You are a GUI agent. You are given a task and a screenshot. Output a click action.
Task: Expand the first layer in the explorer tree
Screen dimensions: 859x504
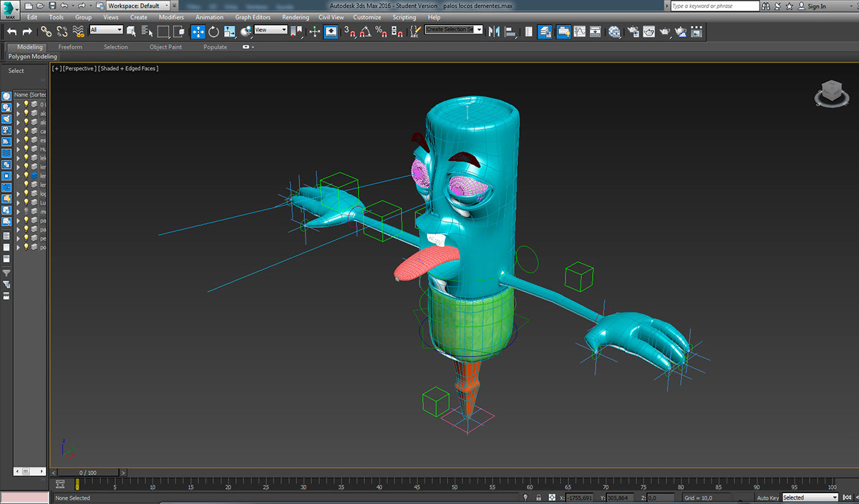tap(19, 105)
